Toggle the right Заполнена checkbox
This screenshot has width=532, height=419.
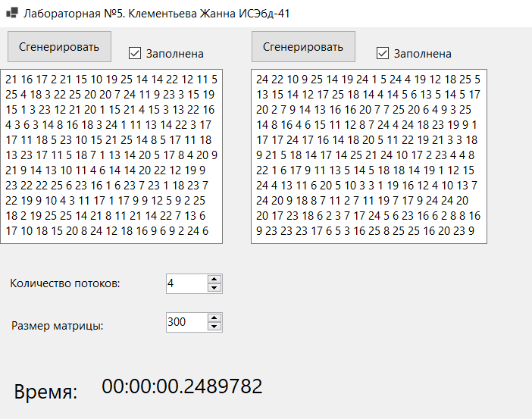(x=383, y=54)
